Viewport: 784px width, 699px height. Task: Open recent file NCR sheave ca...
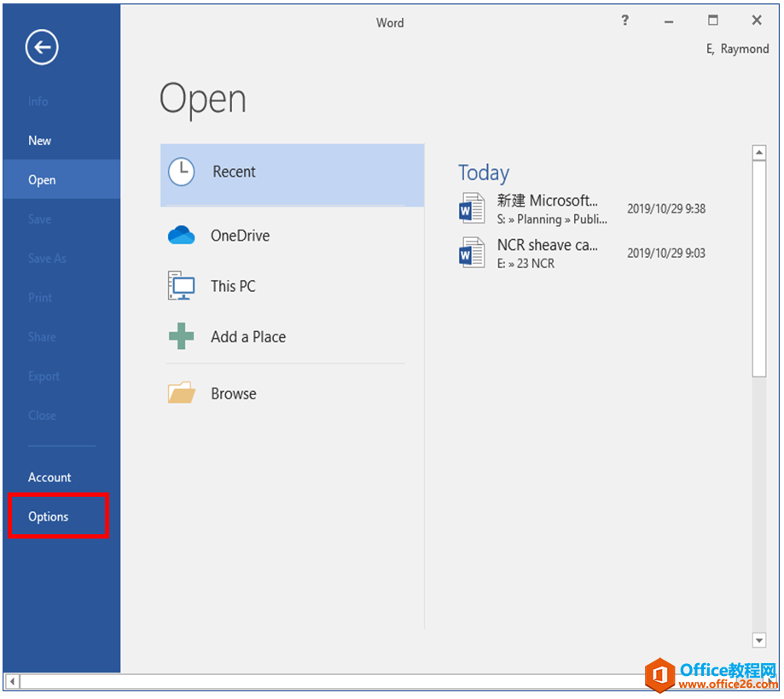pyautogui.click(x=548, y=246)
